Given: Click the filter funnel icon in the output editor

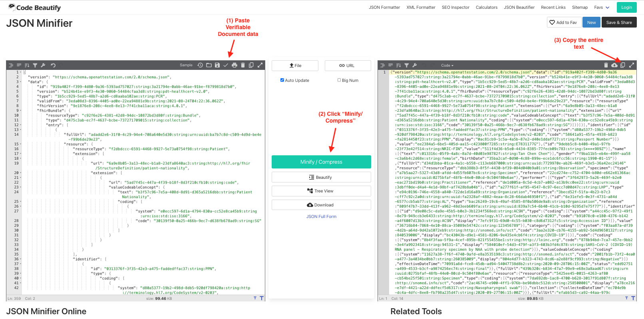Looking at the screenshot, I should pos(407,65).
